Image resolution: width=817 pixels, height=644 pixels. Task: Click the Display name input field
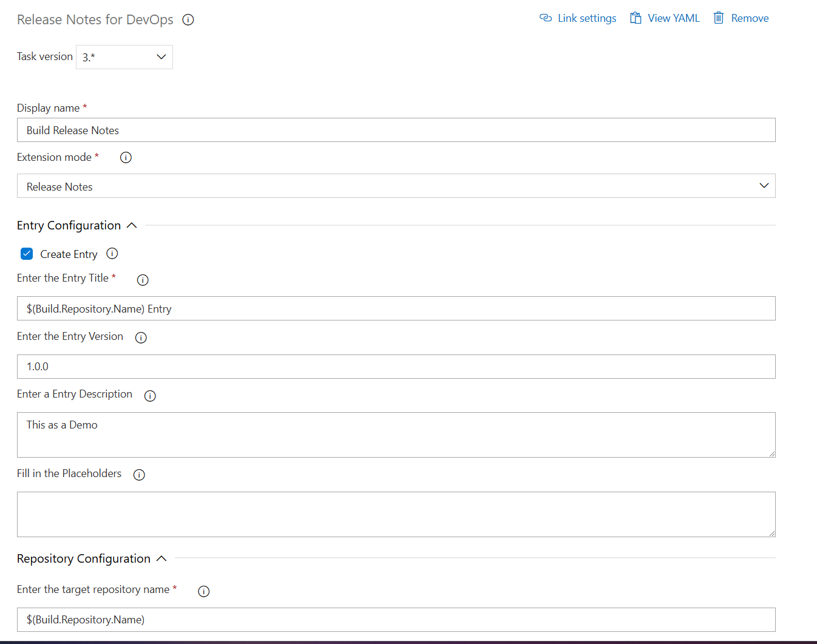point(395,130)
